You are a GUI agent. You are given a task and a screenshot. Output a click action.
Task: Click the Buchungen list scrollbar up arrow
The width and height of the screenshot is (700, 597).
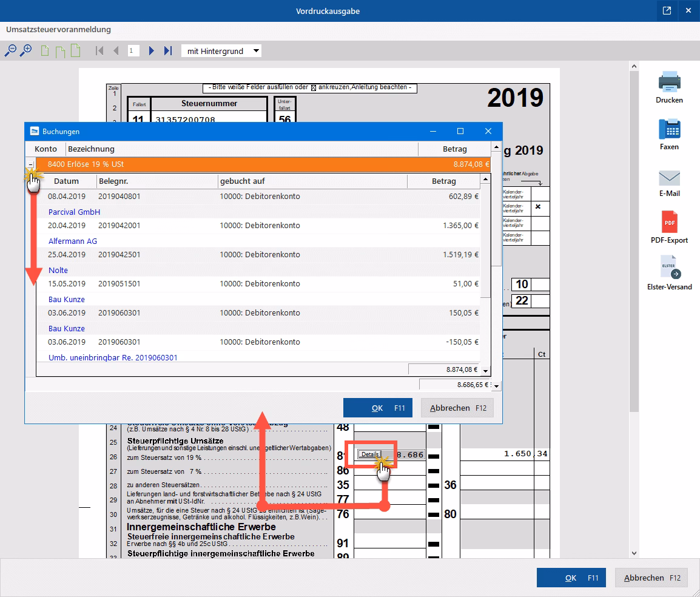click(485, 179)
